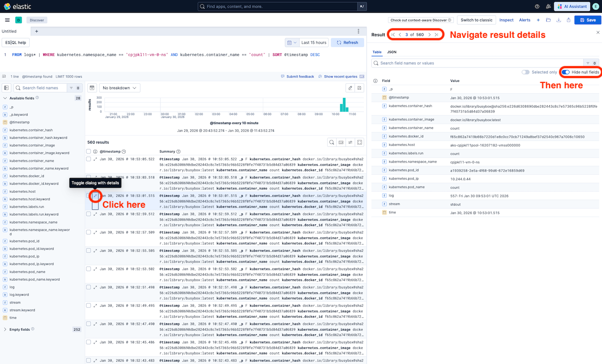Add a new tab with plus icon
Image resolution: width=602 pixels, height=364 pixels.
tap(36, 31)
